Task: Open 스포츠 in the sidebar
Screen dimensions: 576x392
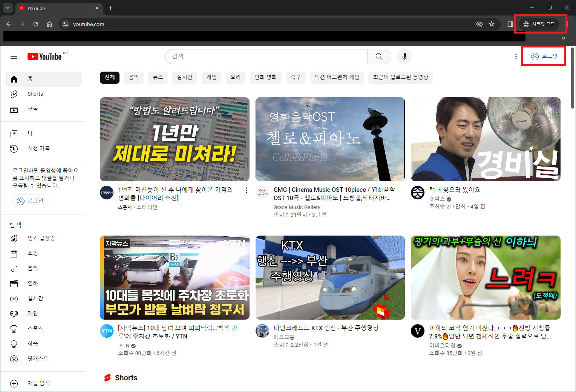Action: 43,329
